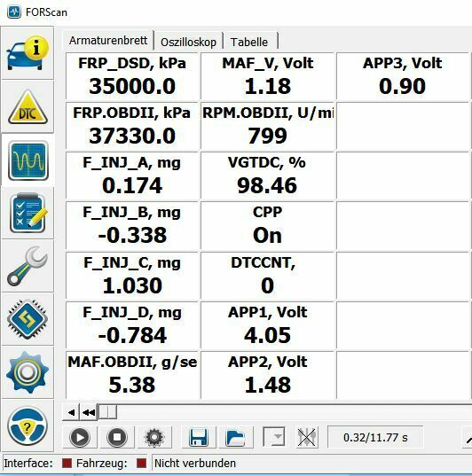This screenshot has width=472, height=476.
Task: Open the service functions wrench icon
Action: point(28,266)
